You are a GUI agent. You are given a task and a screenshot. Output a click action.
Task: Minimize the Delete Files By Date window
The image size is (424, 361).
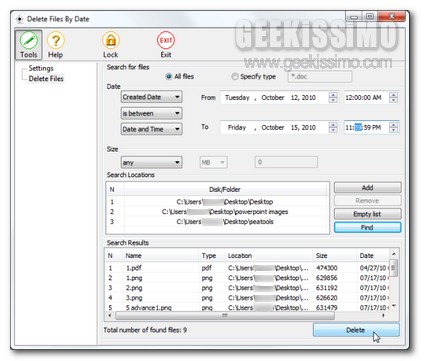click(x=354, y=17)
